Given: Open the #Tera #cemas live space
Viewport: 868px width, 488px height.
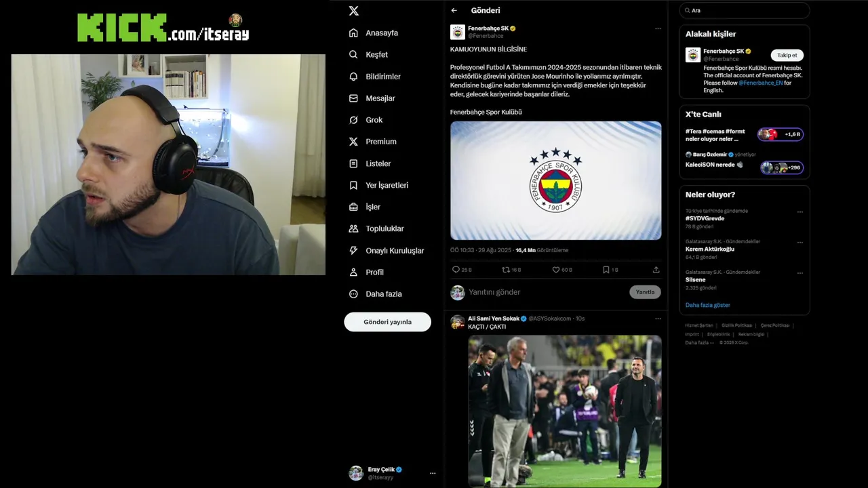Looking at the screenshot, I should (745, 135).
